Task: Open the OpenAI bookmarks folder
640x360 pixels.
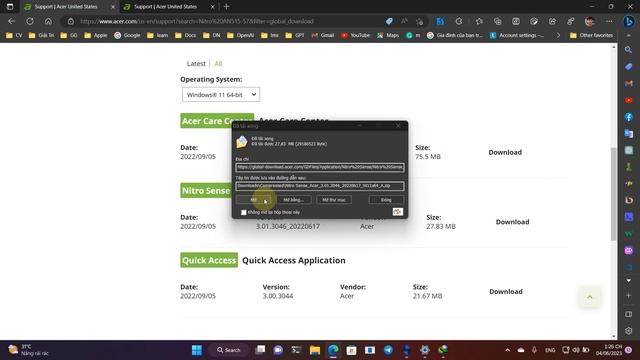Action: (x=240, y=36)
